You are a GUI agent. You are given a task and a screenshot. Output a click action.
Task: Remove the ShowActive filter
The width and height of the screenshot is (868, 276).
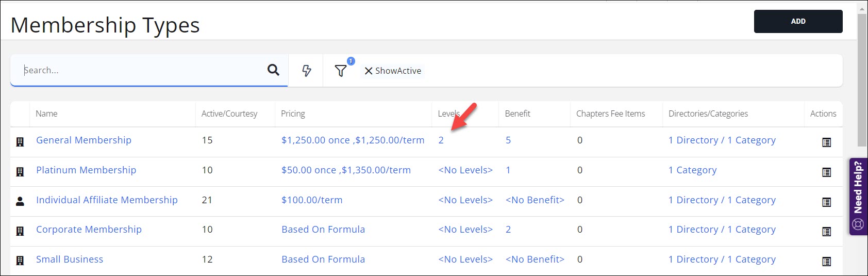(369, 71)
